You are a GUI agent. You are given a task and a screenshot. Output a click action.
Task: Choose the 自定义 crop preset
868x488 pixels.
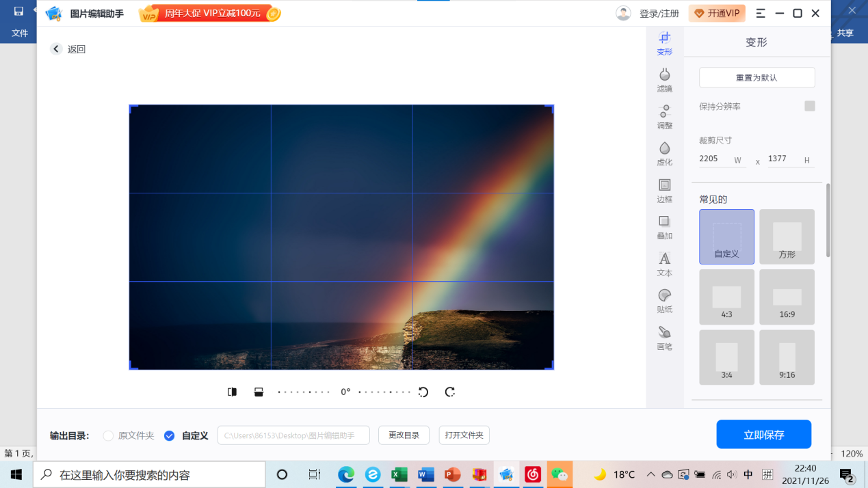pos(726,236)
